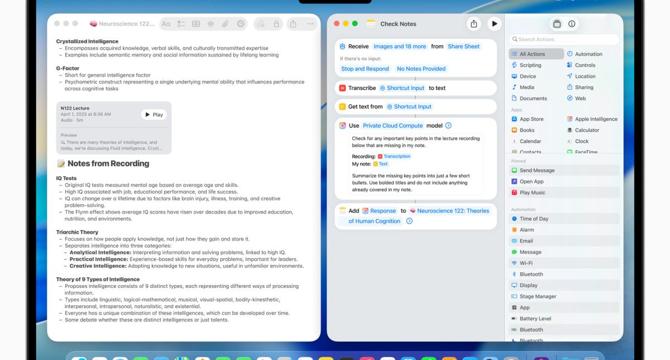
Task: Click the Notes lock icon
Action: coord(276,24)
